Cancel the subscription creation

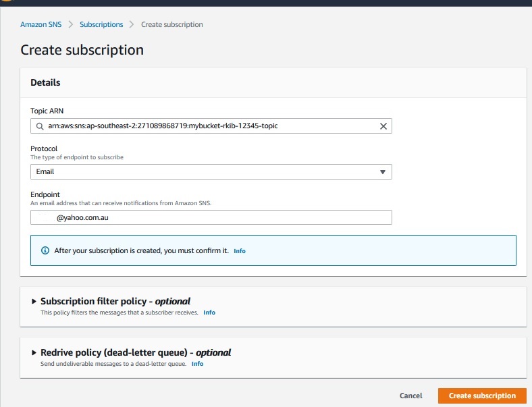pyautogui.click(x=410, y=396)
